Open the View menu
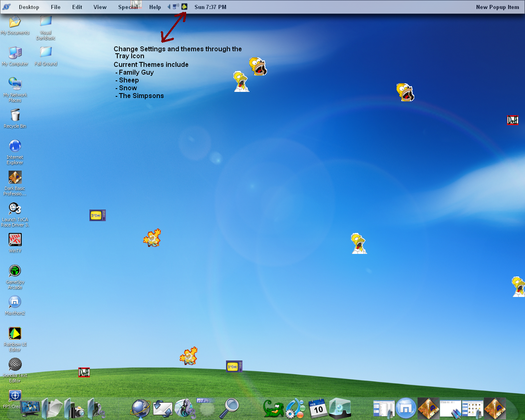The height and width of the screenshot is (420, 525). coord(100,7)
